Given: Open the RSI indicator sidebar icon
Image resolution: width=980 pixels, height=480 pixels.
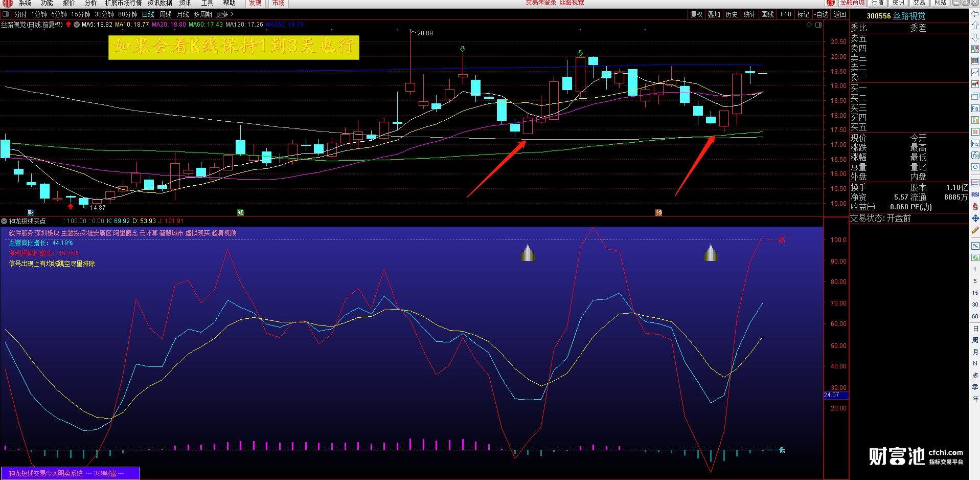Looking at the screenshot, I should pyautogui.click(x=975, y=194).
